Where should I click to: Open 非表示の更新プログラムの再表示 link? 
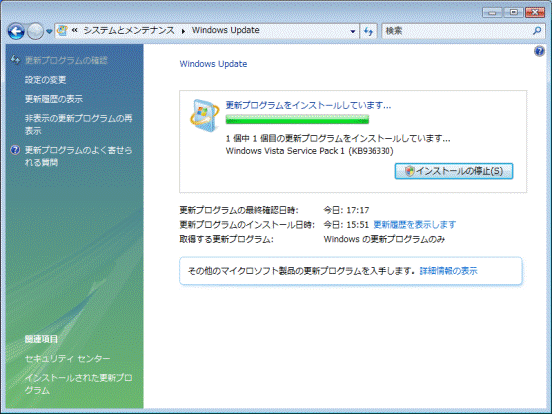[x=79, y=124]
